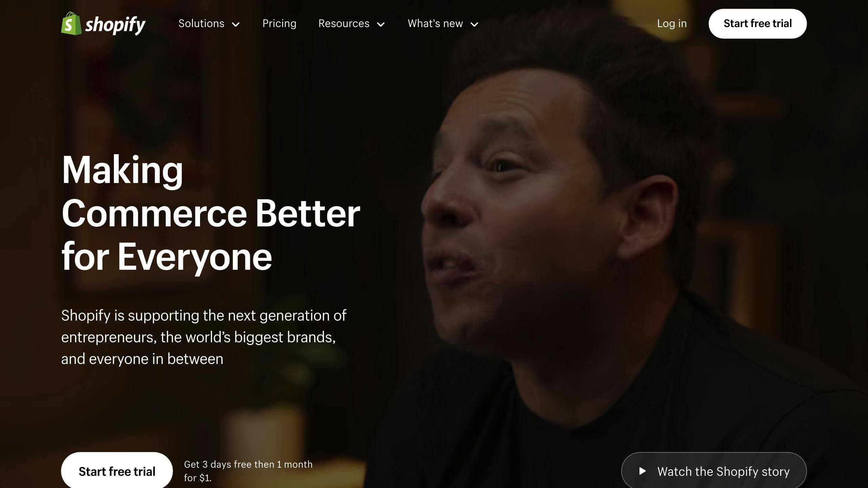Open the What's new menu label
The width and height of the screenshot is (868, 488).
pyautogui.click(x=435, y=23)
